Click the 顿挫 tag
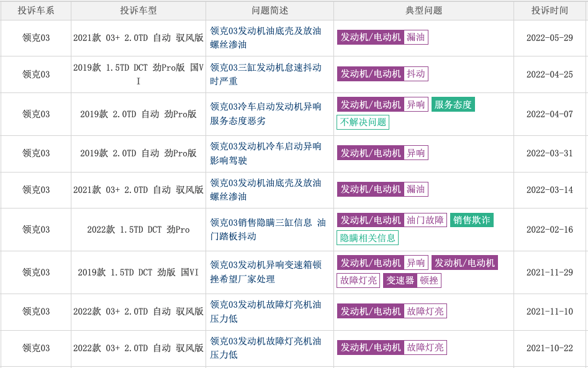 click(429, 280)
